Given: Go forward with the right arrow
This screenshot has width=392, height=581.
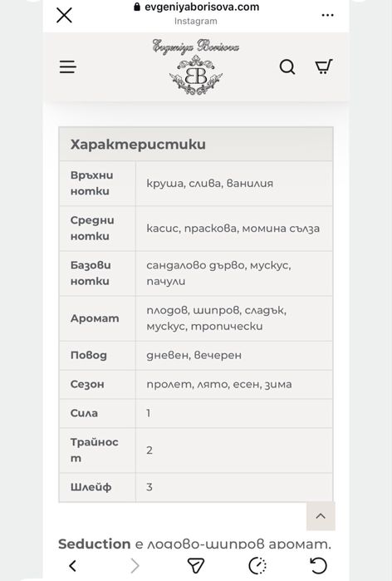Looking at the screenshot, I should tap(135, 565).
